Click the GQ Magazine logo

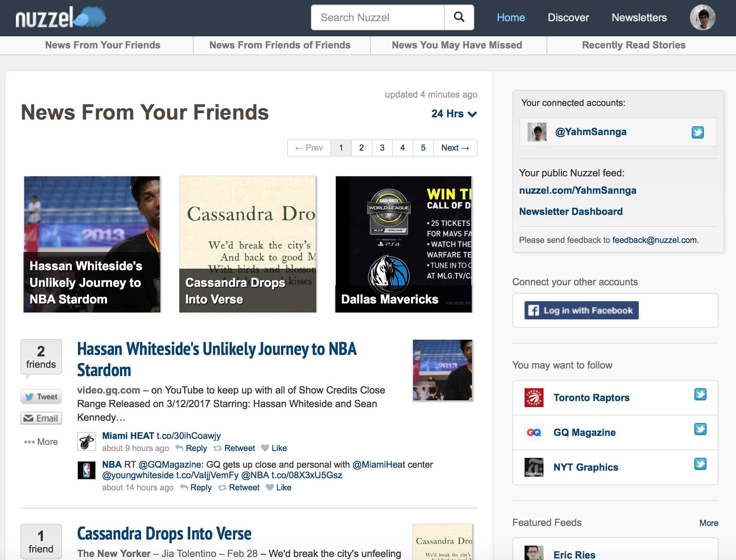pos(534,432)
